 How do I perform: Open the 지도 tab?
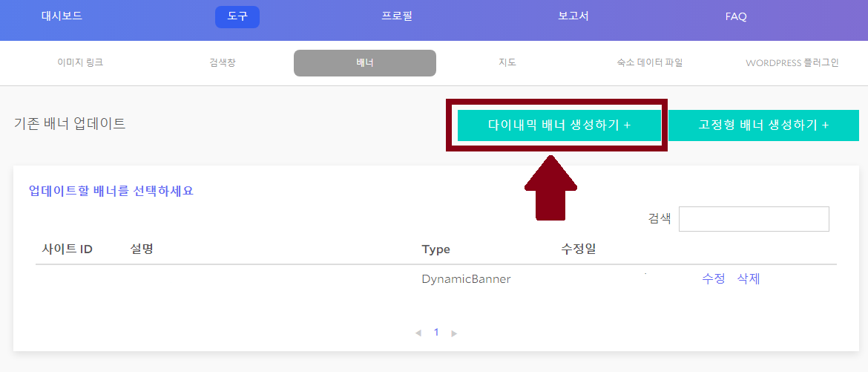pos(507,62)
